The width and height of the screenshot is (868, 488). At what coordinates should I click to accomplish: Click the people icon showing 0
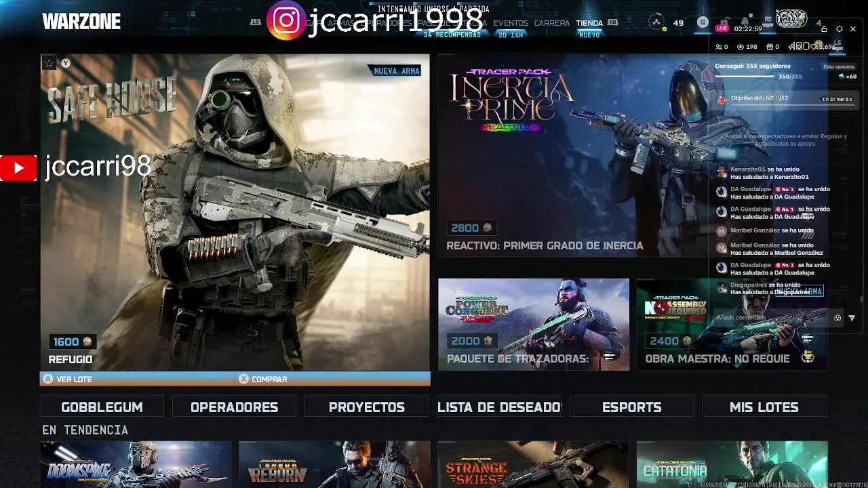(x=718, y=47)
